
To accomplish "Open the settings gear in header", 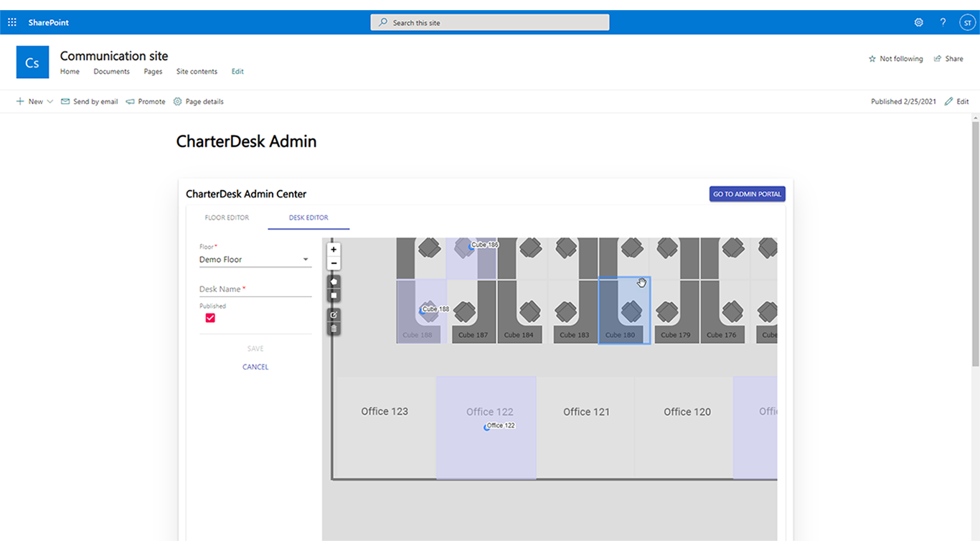I will (918, 22).
